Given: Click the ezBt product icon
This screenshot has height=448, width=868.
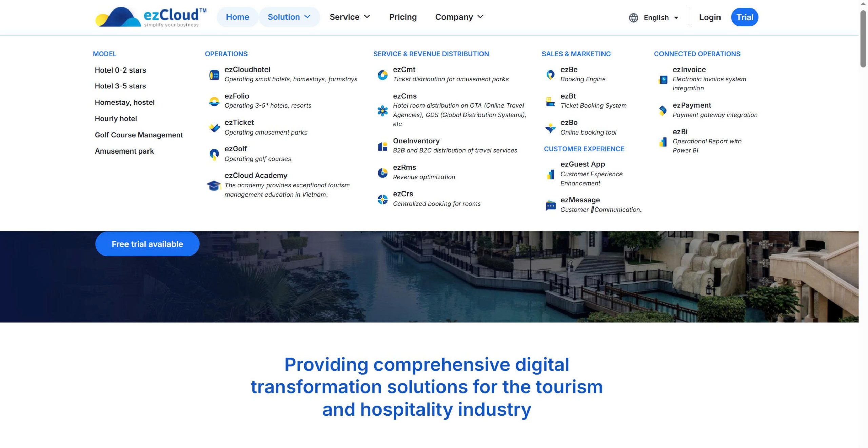Looking at the screenshot, I should click(550, 101).
